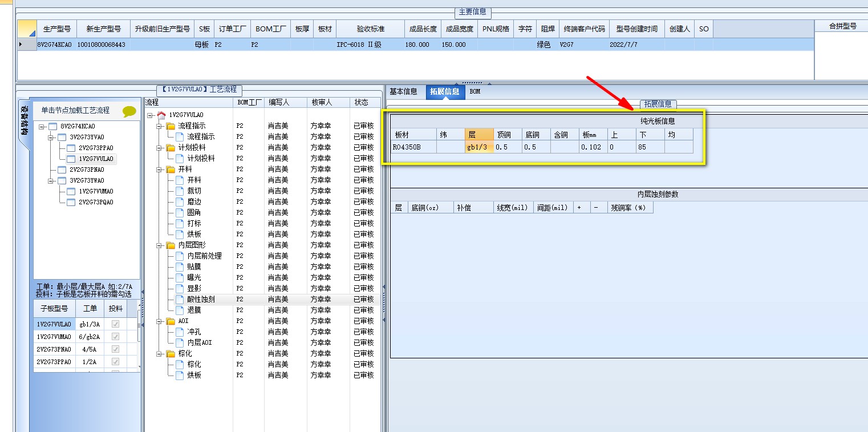Click the 开料 folder icon

point(171,169)
